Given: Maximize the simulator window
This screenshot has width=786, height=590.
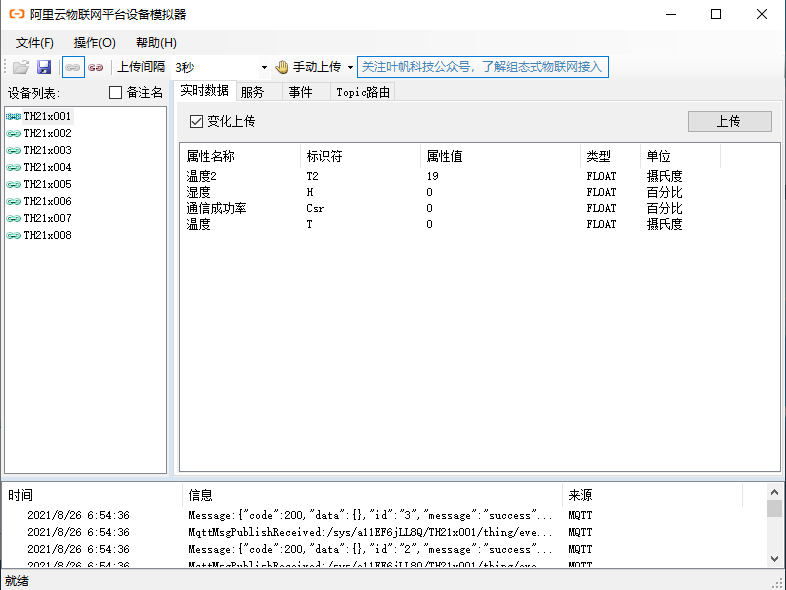Looking at the screenshot, I should point(716,14).
